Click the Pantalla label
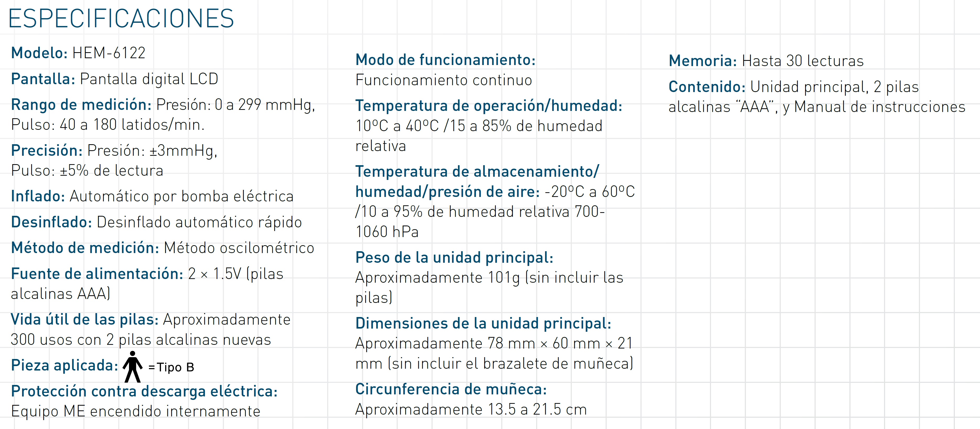This screenshot has height=429, width=980. click(x=43, y=79)
